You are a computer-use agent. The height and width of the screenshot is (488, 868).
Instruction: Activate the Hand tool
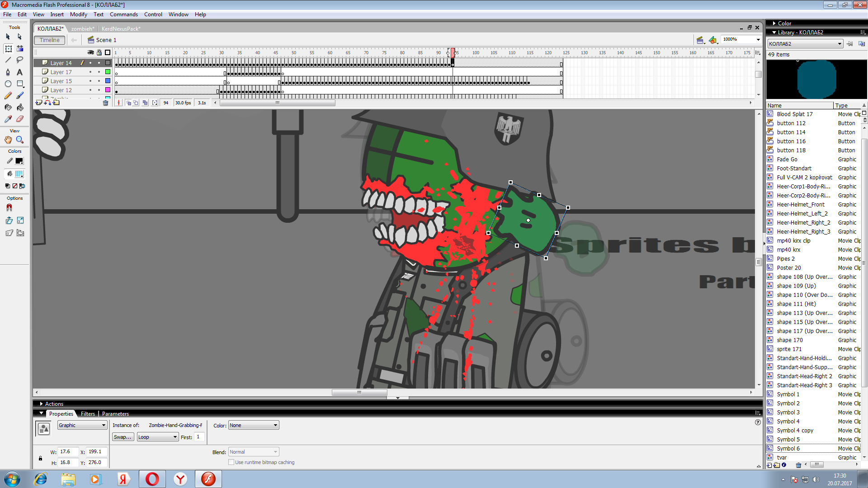pyautogui.click(x=8, y=140)
